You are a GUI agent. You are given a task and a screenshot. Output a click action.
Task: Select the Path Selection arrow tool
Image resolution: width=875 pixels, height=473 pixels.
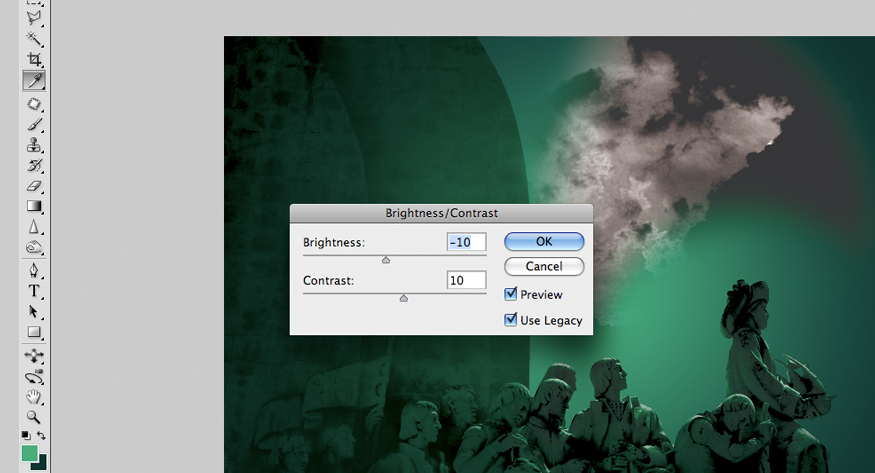[x=33, y=311]
